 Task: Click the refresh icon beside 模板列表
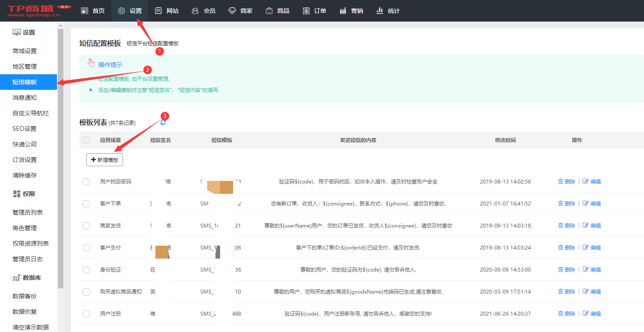(x=163, y=123)
